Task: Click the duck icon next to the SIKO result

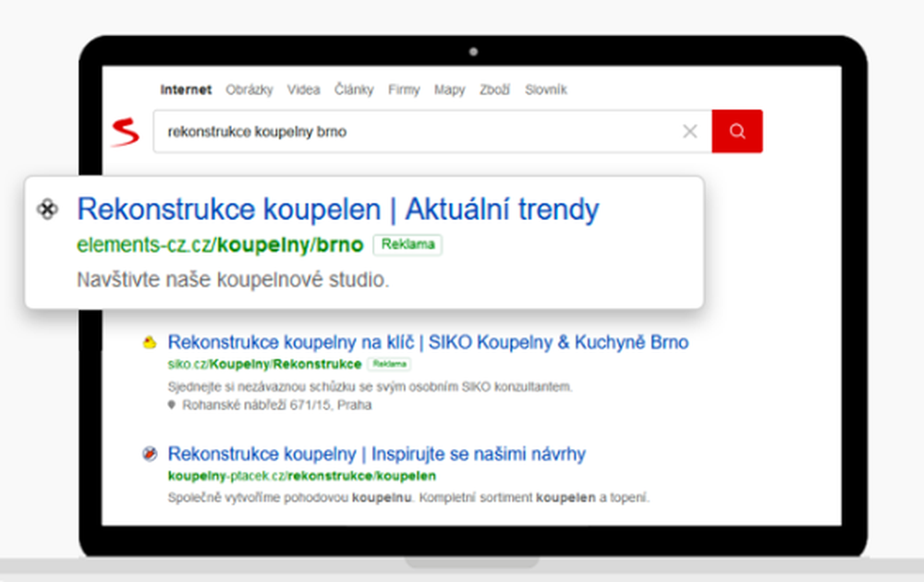Action: click(x=151, y=342)
